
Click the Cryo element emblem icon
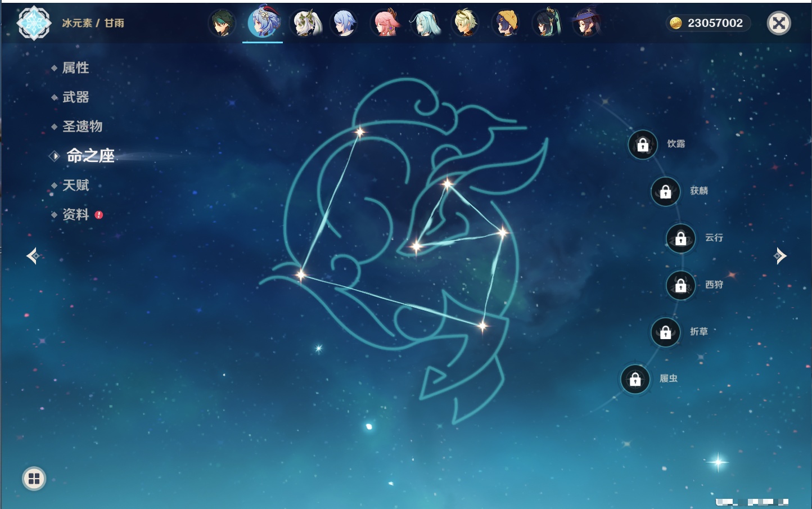[34, 23]
